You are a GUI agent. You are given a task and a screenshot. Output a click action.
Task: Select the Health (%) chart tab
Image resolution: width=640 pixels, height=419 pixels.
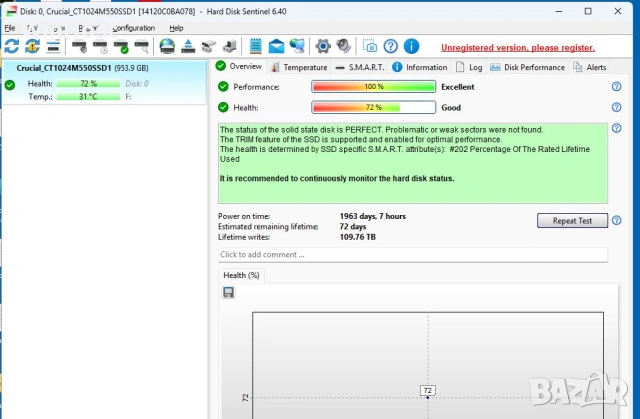coord(241,275)
